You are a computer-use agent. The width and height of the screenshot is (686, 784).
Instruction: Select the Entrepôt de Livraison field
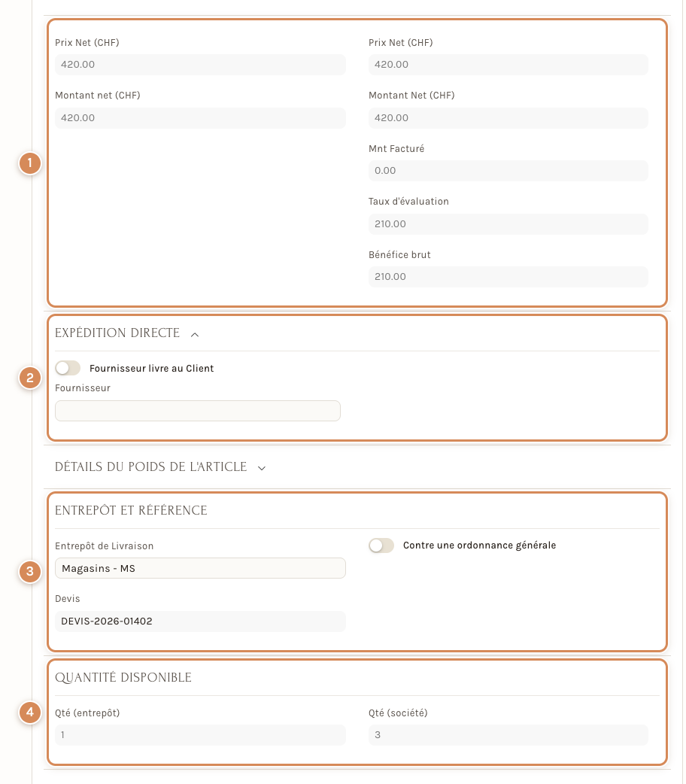tap(200, 568)
